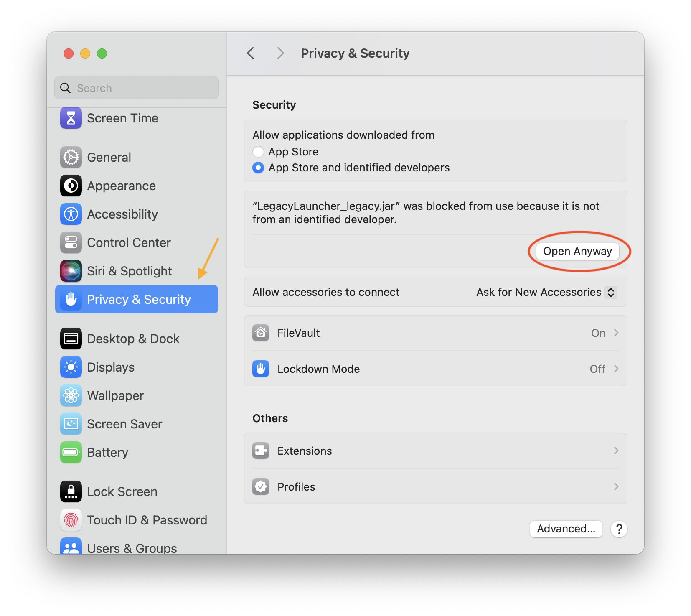This screenshot has height=616, width=691.
Task: Click the General gear icon
Action: pyautogui.click(x=71, y=158)
